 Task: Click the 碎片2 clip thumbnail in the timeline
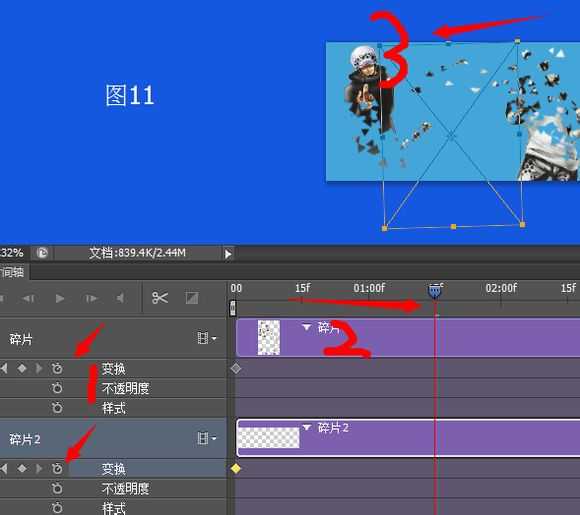(x=269, y=438)
